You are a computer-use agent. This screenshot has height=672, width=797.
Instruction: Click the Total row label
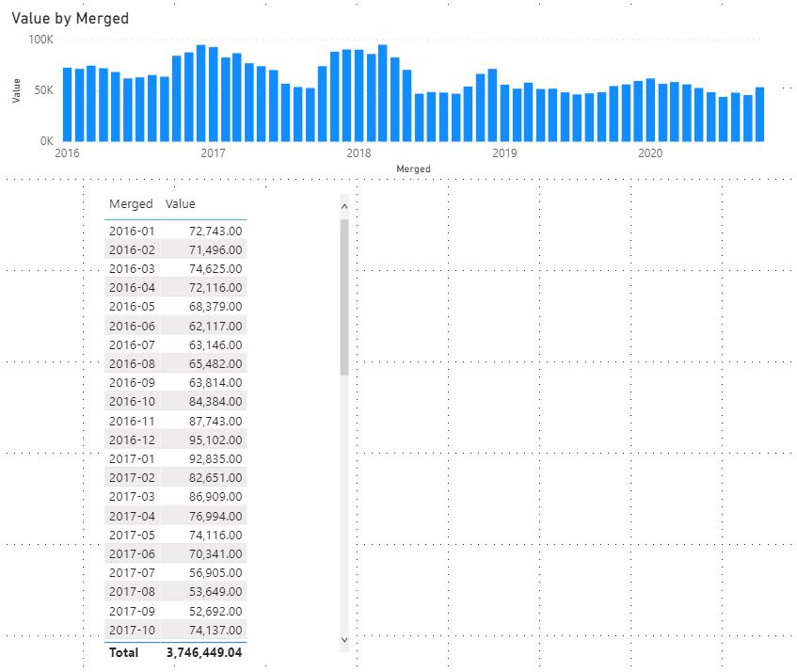(123, 652)
